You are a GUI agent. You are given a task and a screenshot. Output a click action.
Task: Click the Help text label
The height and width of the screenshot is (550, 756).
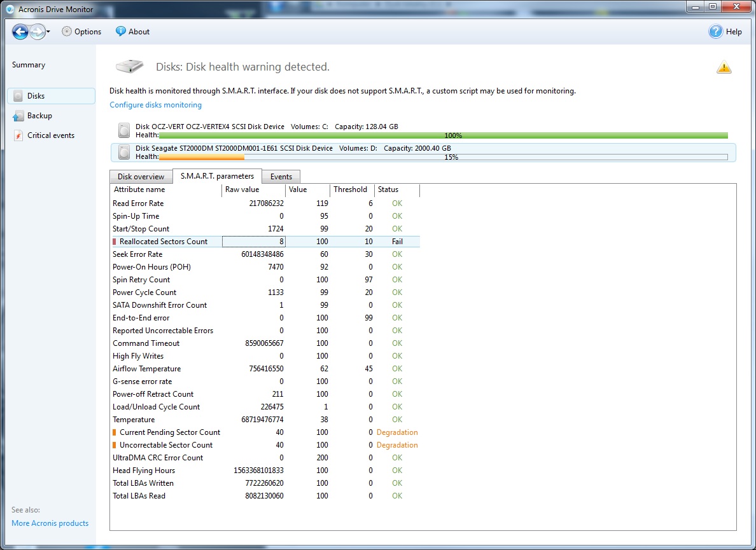point(734,32)
